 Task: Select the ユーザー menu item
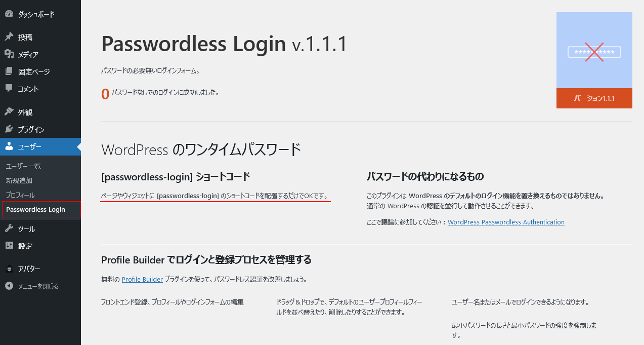[x=40, y=146]
